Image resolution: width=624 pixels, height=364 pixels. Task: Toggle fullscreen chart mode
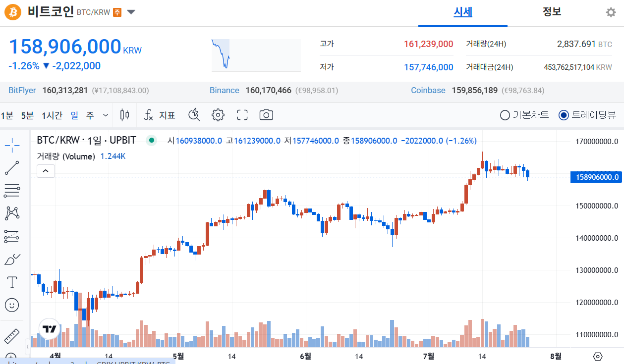(242, 115)
